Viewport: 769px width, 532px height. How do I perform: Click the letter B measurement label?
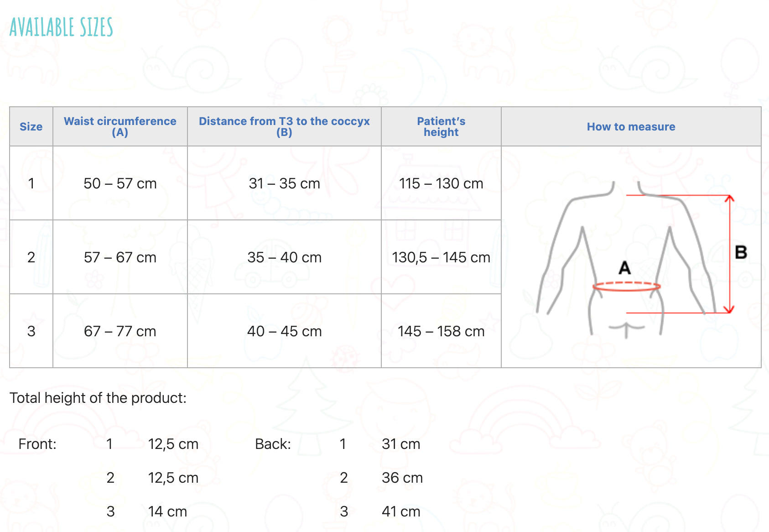click(741, 252)
